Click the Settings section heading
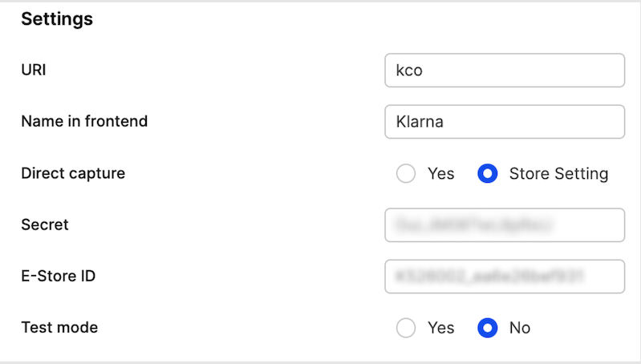 [x=57, y=19]
